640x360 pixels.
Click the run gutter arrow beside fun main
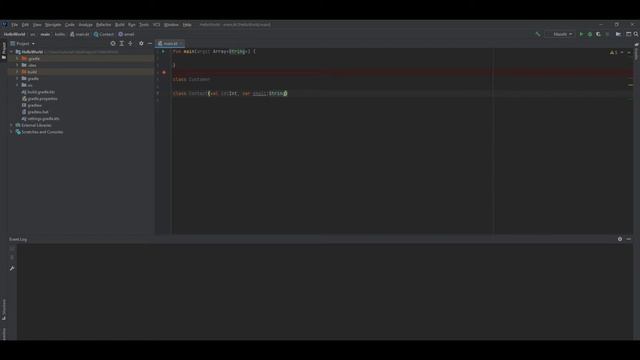pyautogui.click(x=163, y=51)
